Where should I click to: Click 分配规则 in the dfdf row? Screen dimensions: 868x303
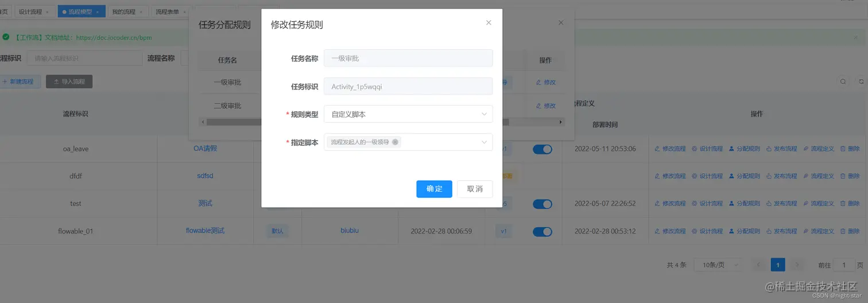(x=744, y=176)
